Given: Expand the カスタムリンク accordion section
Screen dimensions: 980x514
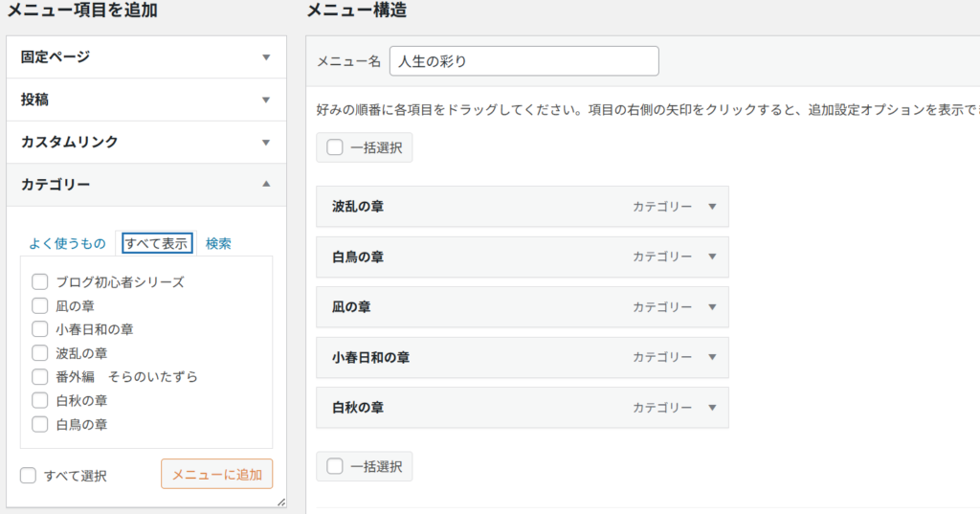Looking at the screenshot, I should (266, 143).
